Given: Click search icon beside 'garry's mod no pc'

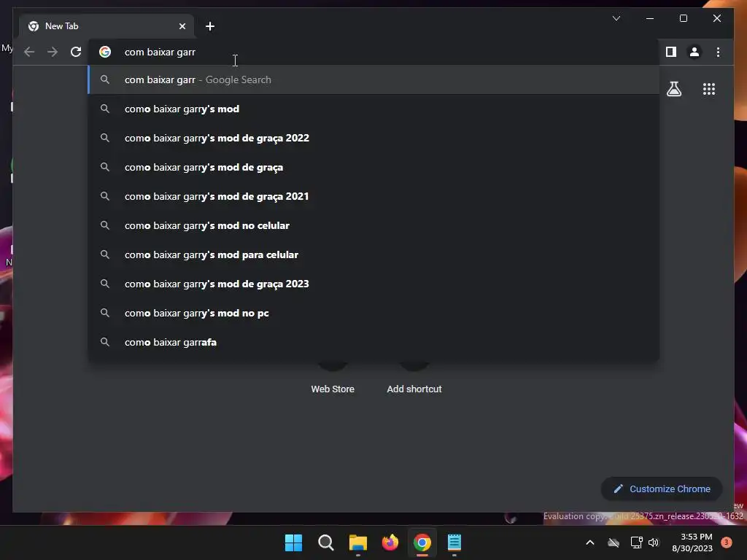Looking at the screenshot, I should tap(105, 313).
